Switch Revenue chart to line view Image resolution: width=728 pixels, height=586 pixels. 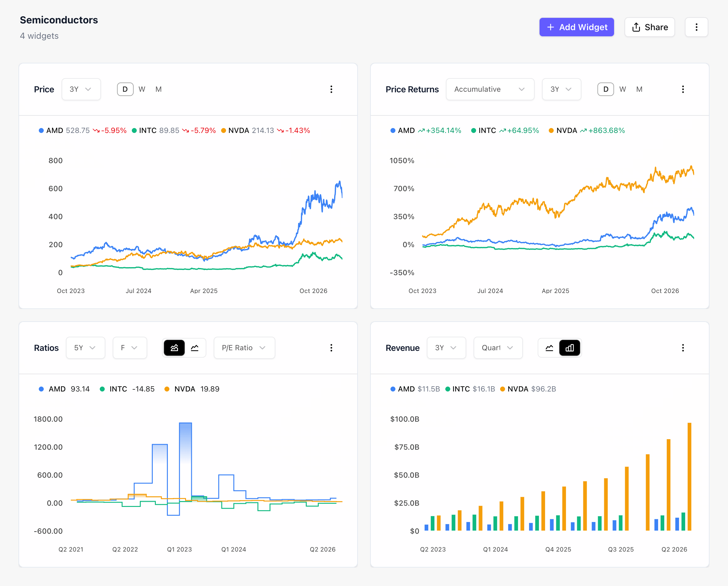point(549,348)
